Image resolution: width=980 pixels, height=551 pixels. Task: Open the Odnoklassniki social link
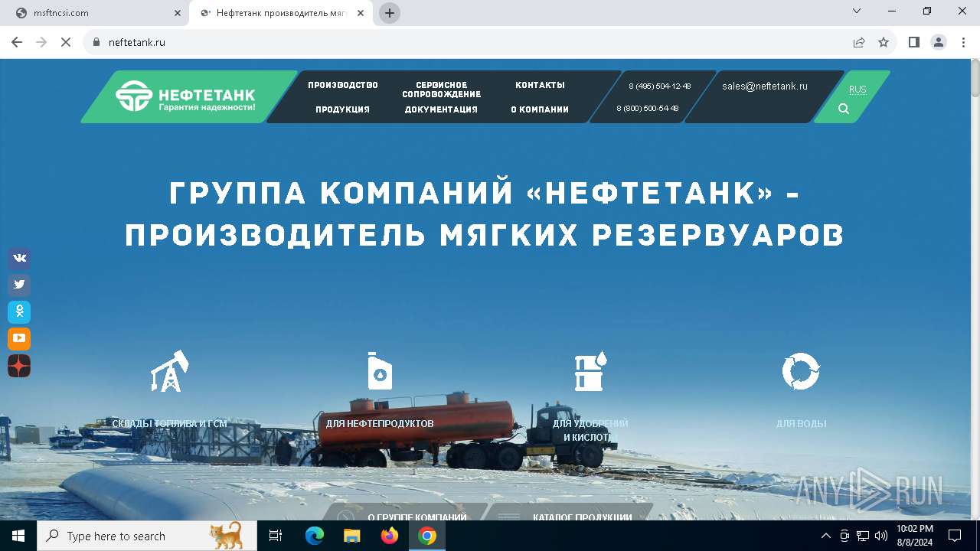19,311
